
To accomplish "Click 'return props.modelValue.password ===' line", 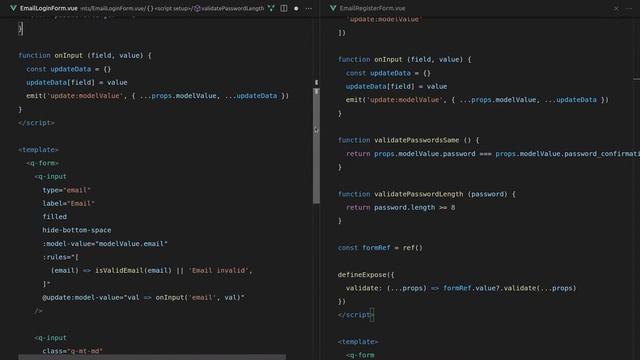I will tap(493, 154).
